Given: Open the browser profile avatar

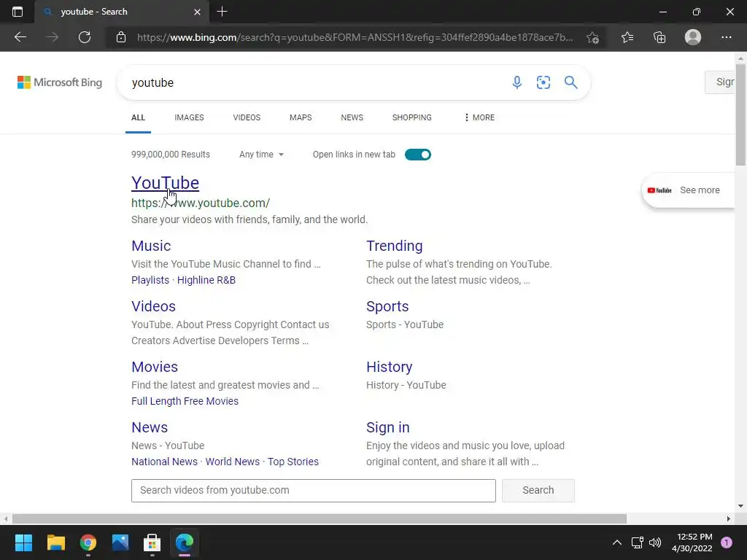Looking at the screenshot, I should 693,37.
